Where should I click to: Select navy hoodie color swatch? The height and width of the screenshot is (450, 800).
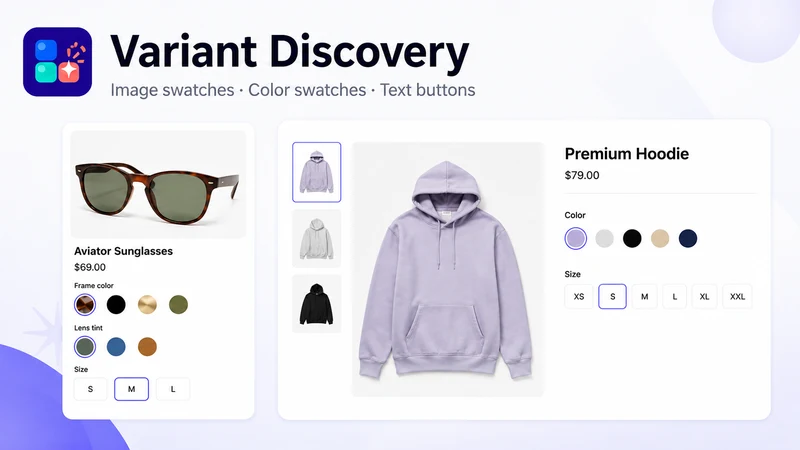[688, 238]
